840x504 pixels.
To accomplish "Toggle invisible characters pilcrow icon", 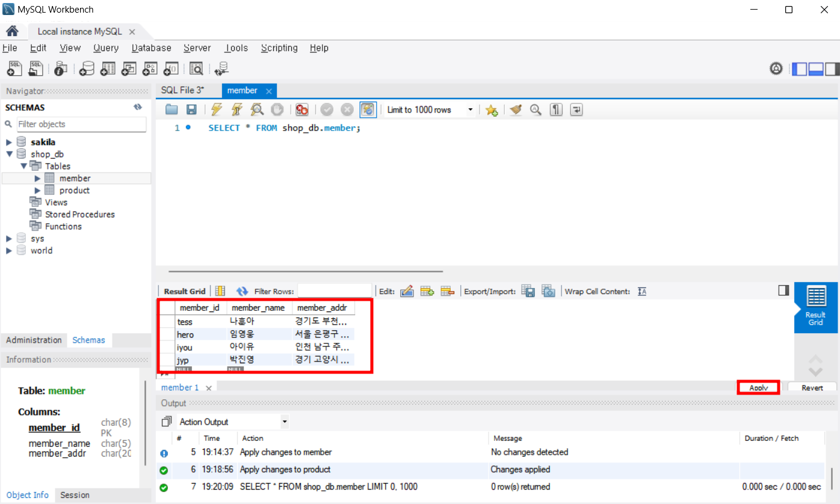I will point(557,109).
